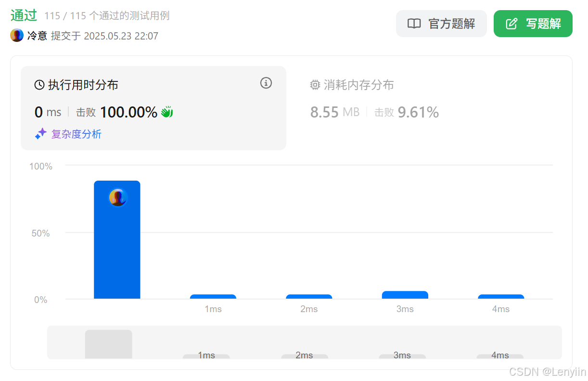Screen dimensions: 588x381
Task: Click the pencil edit icon in 写题解
Action: point(511,24)
